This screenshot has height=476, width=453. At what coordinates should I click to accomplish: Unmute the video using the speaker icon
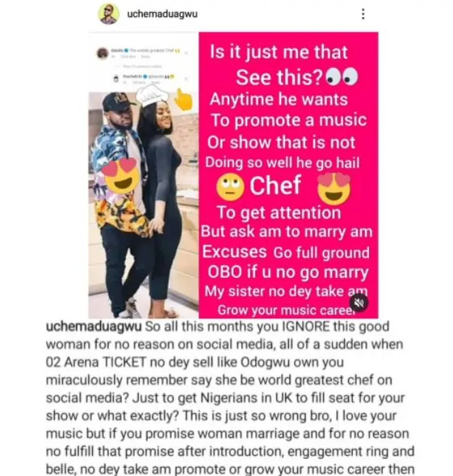tap(359, 302)
